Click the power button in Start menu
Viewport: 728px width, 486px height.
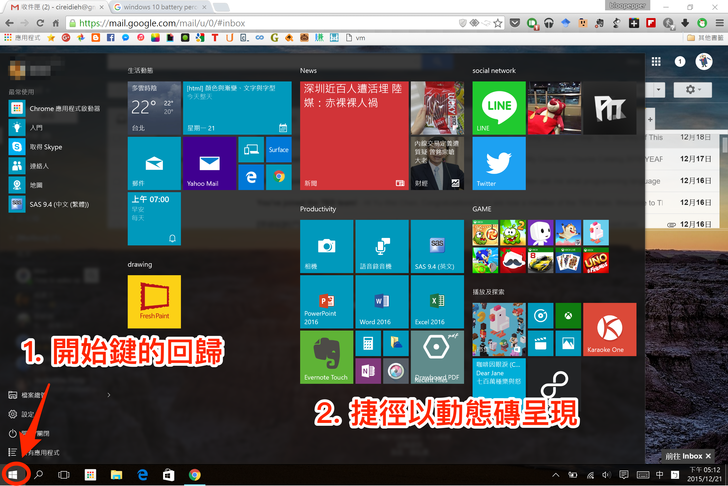(x=13, y=433)
